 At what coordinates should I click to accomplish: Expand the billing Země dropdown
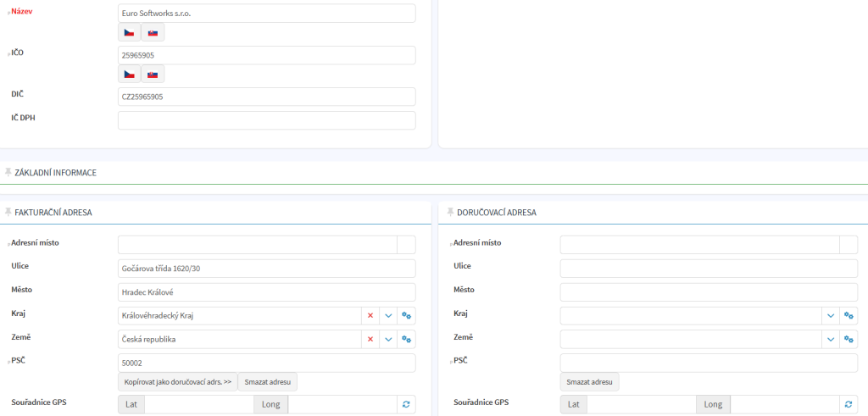click(389, 340)
